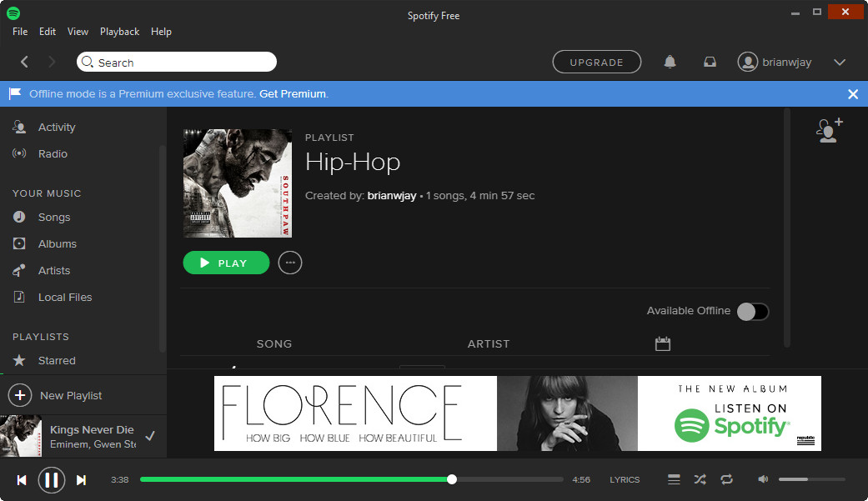Click now-playing Kings Never Die thumbnail
This screenshot has height=501, width=868.
(x=21, y=436)
